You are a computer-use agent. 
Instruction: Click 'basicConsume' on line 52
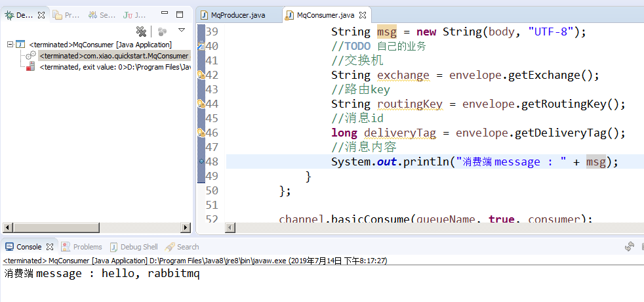coord(371,219)
